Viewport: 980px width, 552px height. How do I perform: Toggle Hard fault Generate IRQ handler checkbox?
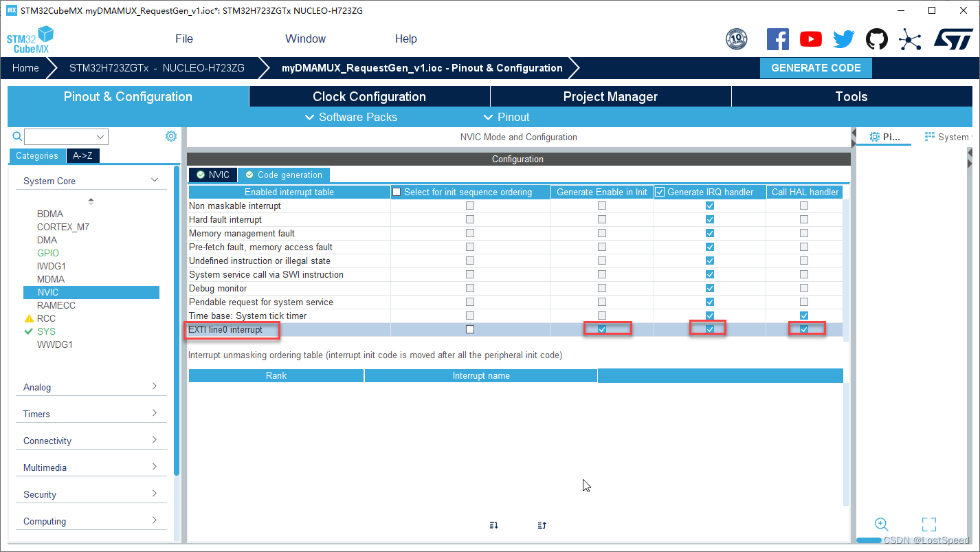click(x=710, y=219)
